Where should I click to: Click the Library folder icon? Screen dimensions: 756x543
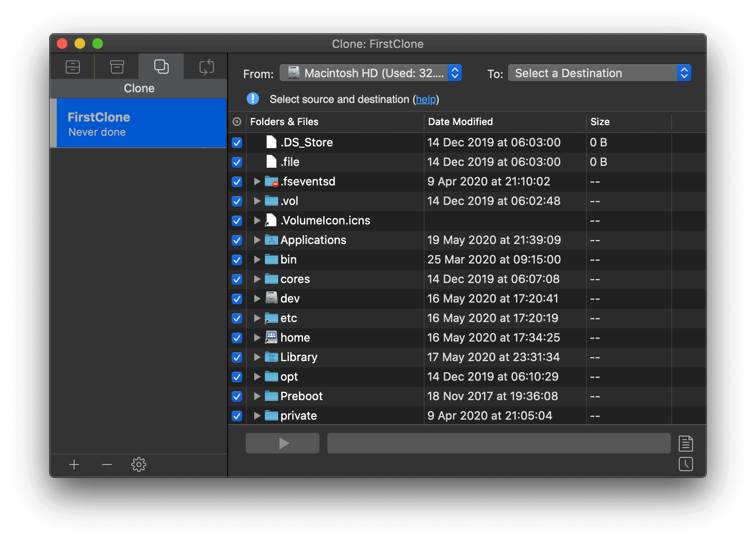[x=272, y=357]
